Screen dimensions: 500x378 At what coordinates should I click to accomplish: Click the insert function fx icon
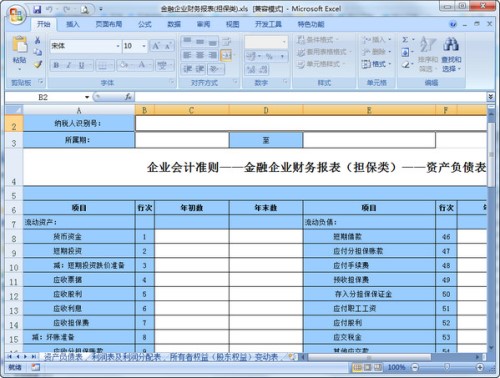(x=128, y=97)
